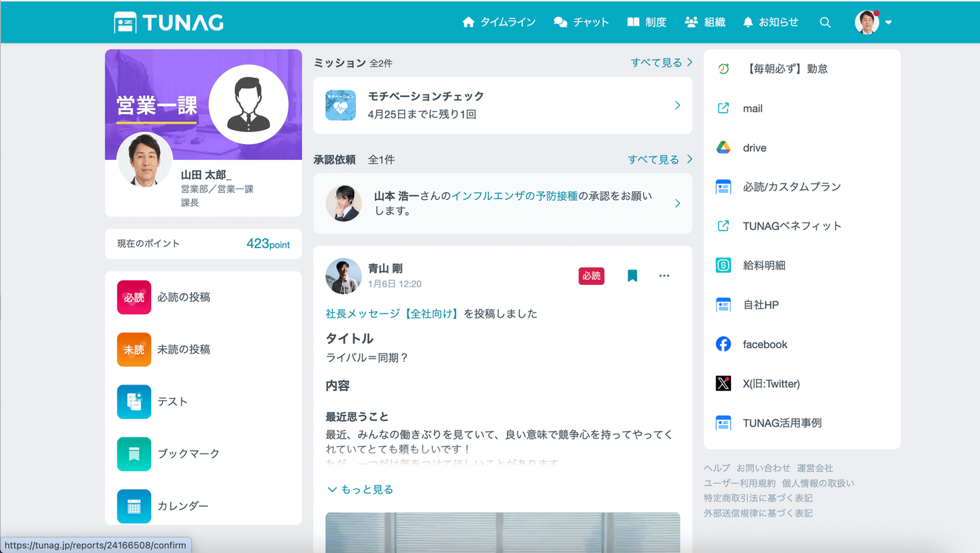
Task: Open the search magnifier icon
Action: click(825, 22)
